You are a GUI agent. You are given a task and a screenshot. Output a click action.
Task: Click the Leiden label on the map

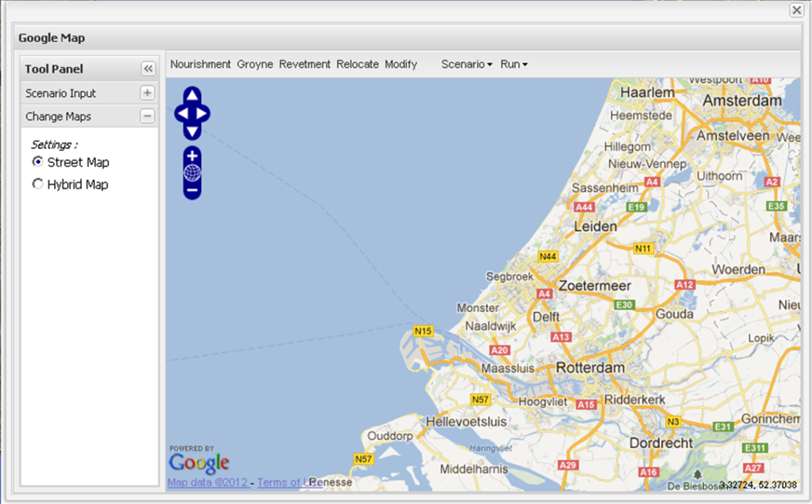pos(595,227)
